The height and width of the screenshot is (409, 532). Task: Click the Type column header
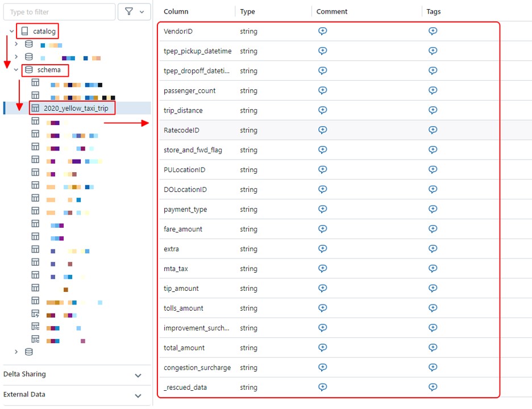point(247,11)
